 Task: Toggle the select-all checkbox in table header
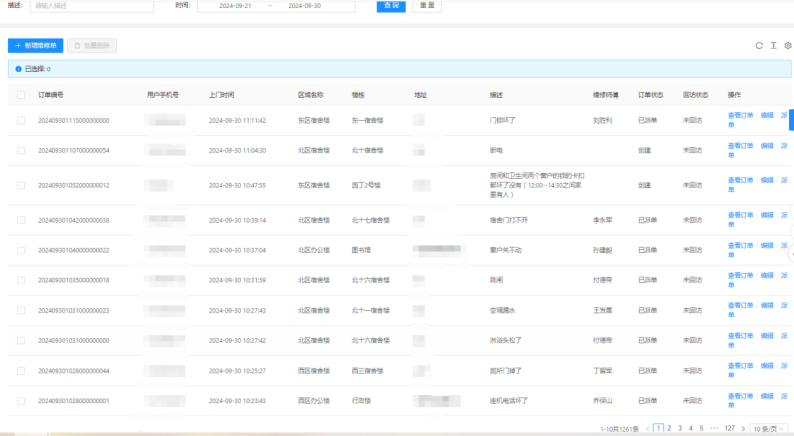[x=21, y=95]
